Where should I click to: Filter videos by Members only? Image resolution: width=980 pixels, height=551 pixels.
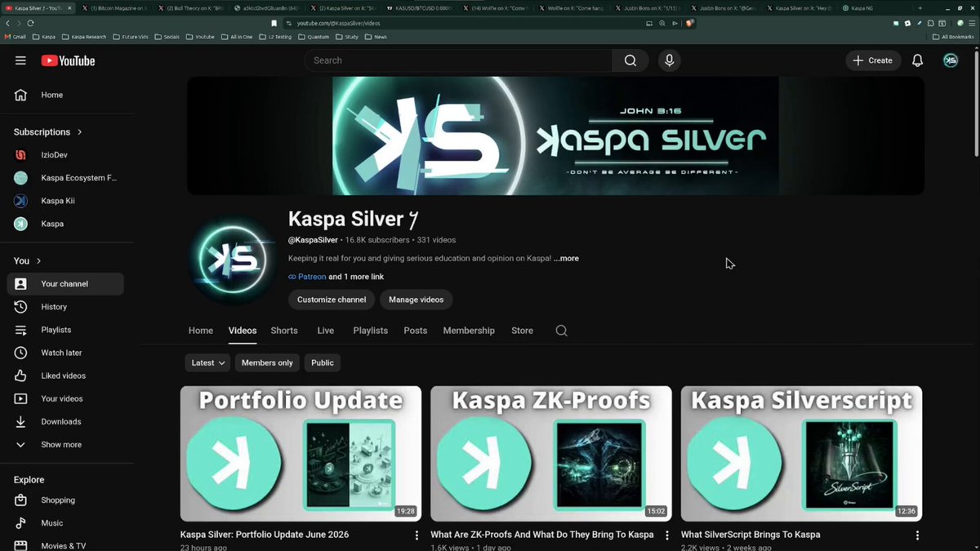pyautogui.click(x=267, y=362)
